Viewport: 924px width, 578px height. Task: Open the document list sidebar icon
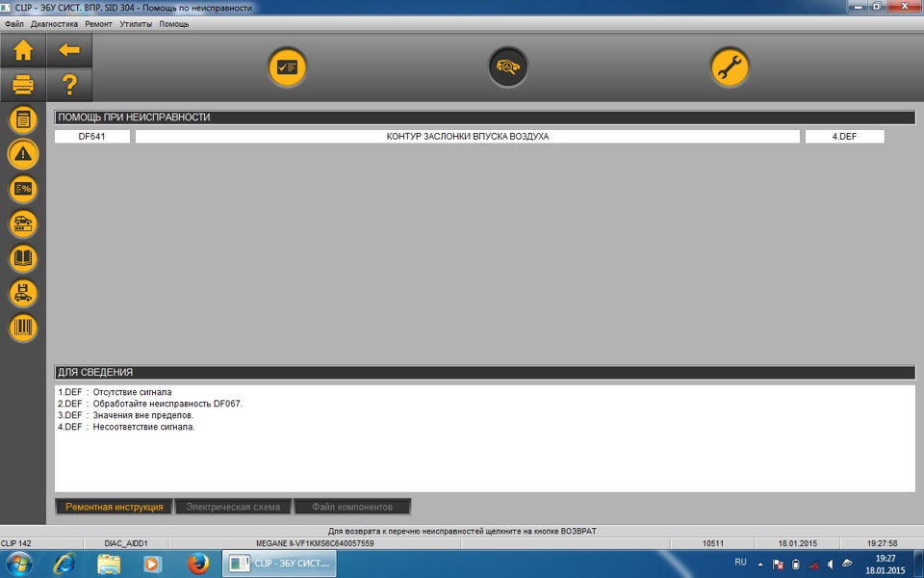[x=23, y=120]
